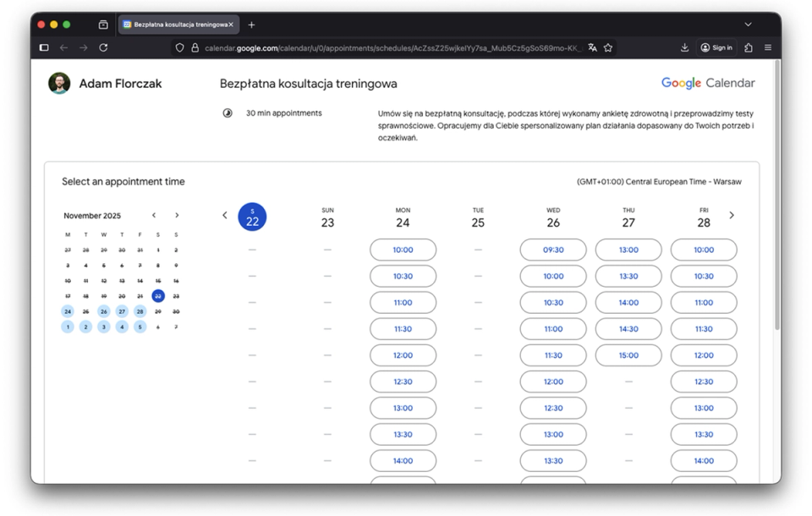
Task: Book the Wednesday 26 slot at 12:30
Action: (553, 409)
